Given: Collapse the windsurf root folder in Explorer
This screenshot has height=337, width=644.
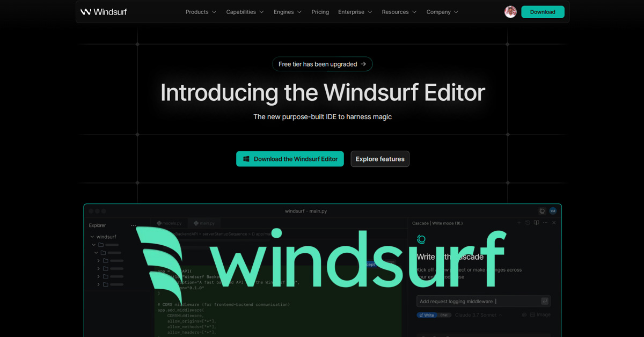Looking at the screenshot, I should pos(92,237).
